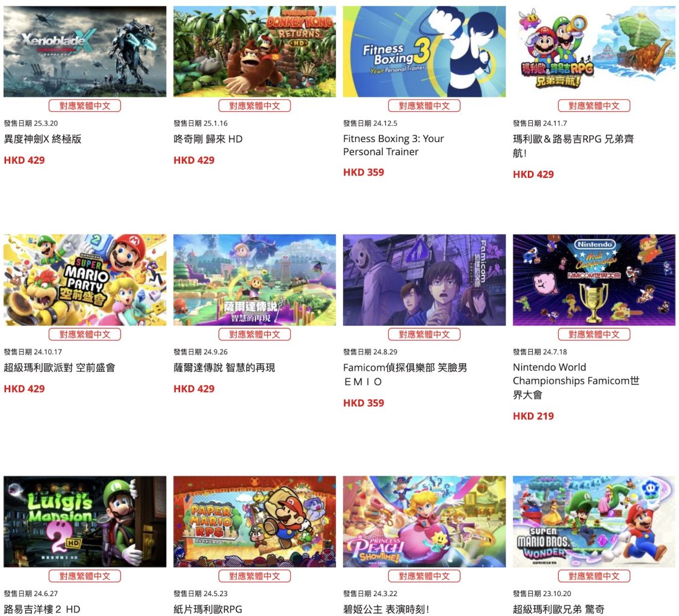Click the 薩爾達傳說 智慧的再現 title link
This screenshot has height=616, width=679.
click(x=224, y=368)
